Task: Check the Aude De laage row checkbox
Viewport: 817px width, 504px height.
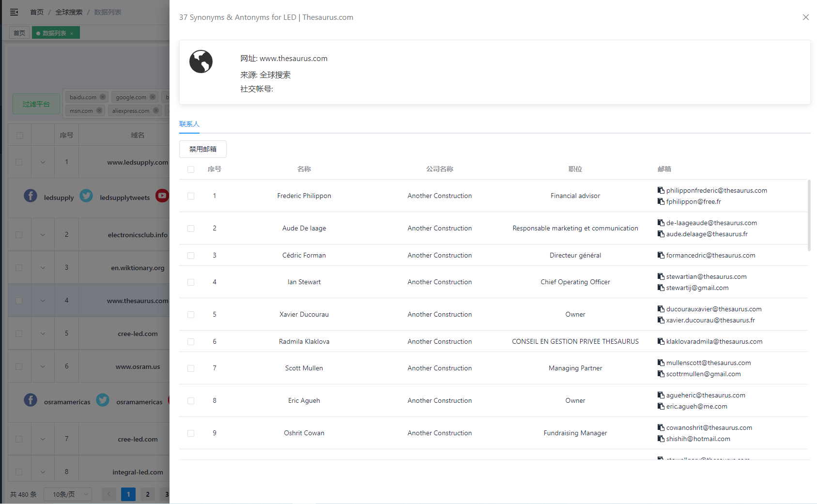Action: (x=191, y=229)
